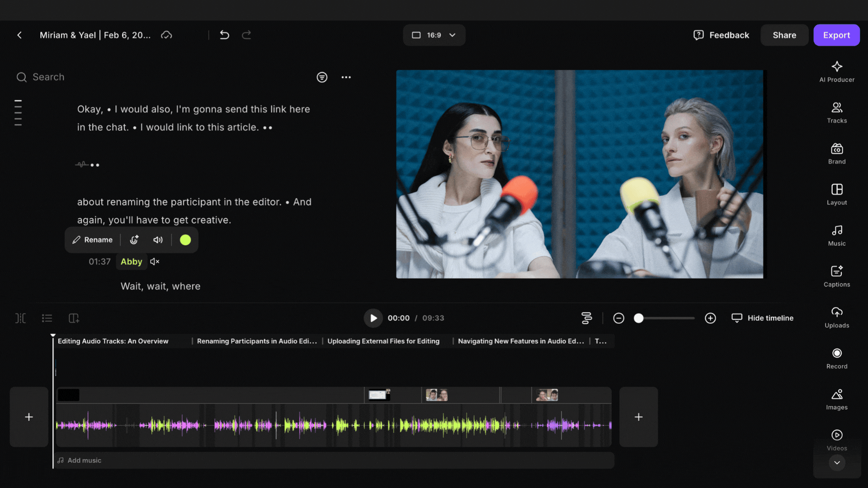Image resolution: width=868 pixels, height=488 pixels.
Task: Click the Export button
Action: pos(836,35)
